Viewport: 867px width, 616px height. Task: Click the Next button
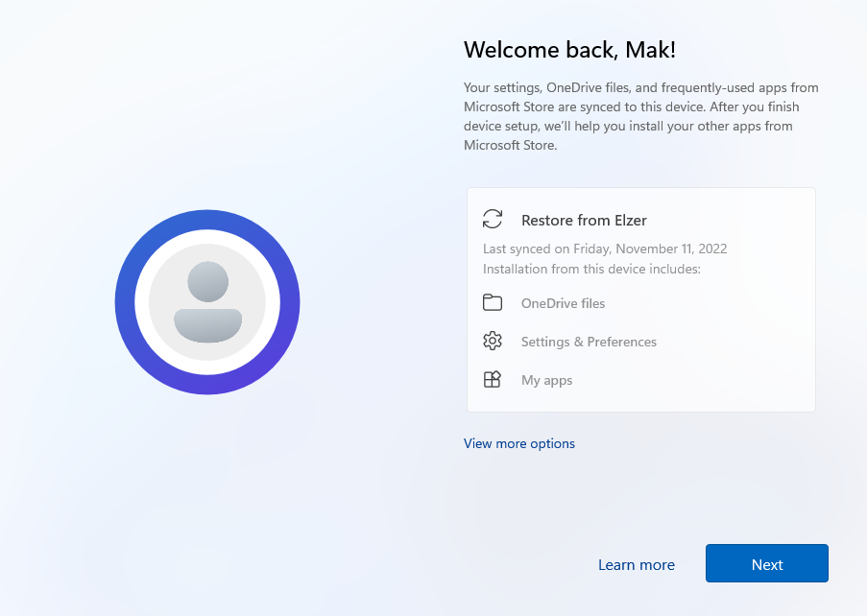(766, 563)
